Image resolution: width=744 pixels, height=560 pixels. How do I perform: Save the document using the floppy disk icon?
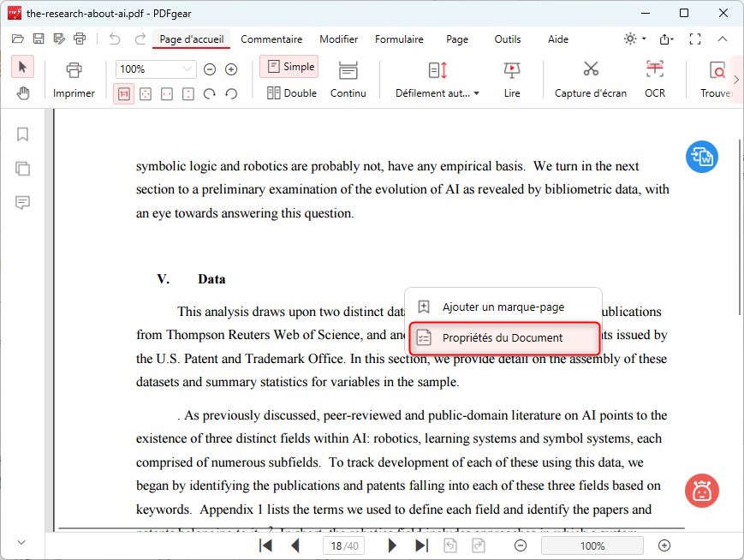coord(39,39)
